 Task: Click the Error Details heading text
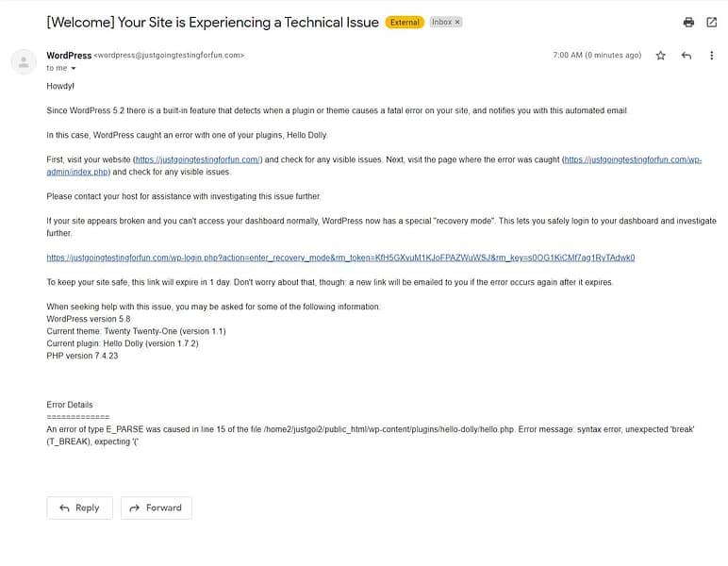tap(70, 405)
